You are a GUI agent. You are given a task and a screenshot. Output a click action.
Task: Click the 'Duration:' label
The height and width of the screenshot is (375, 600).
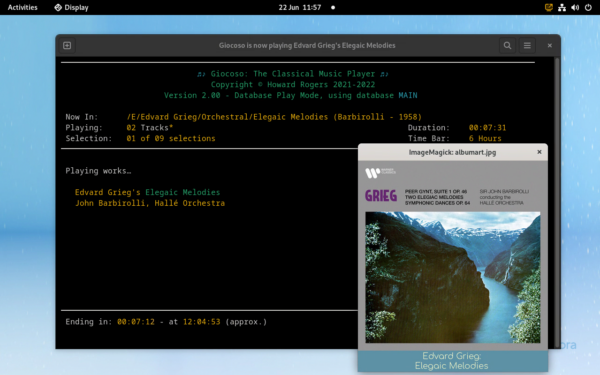(x=429, y=127)
